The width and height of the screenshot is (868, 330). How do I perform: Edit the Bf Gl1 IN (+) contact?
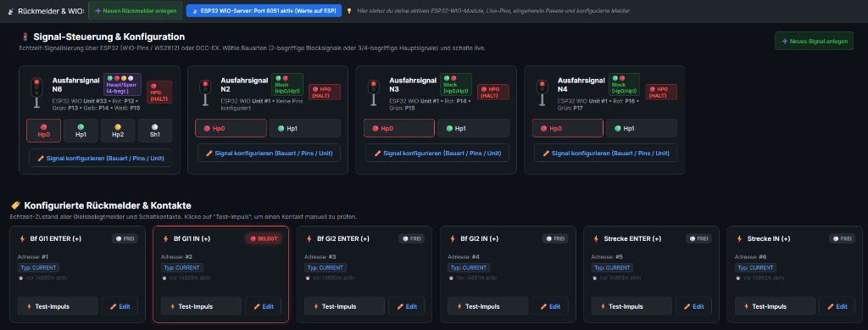point(263,306)
